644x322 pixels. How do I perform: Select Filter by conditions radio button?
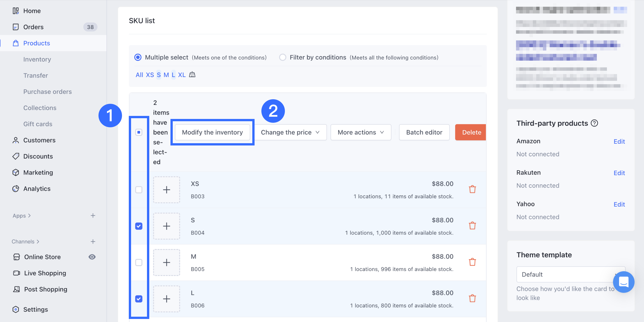283,57
